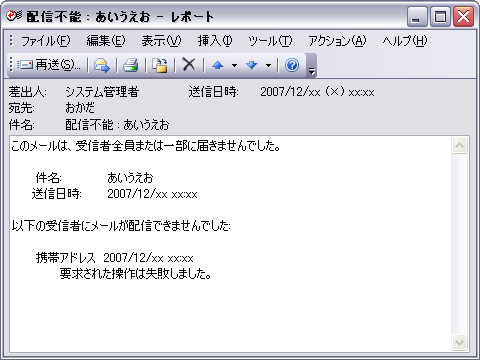
Task: Click the 再送(S) resend button
Action: coord(49,65)
